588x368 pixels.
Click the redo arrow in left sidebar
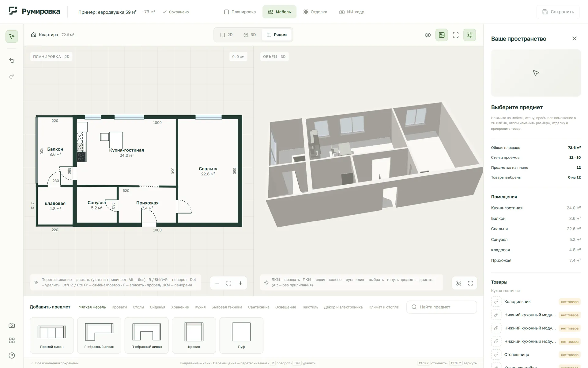[12, 76]
